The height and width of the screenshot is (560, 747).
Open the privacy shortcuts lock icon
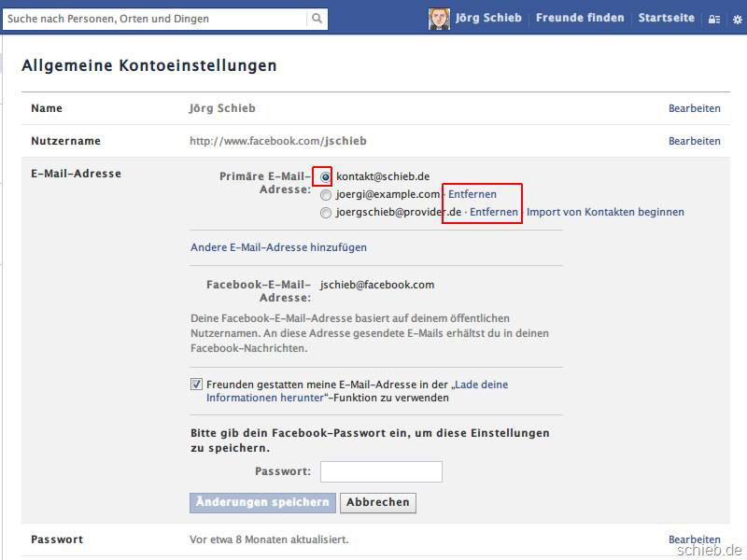point(713,20)
